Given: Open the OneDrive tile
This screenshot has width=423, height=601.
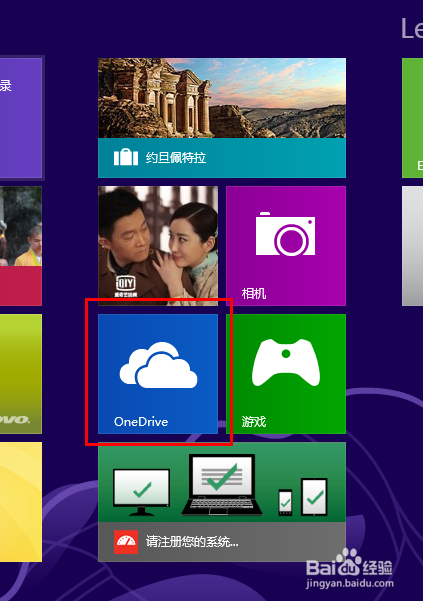Looking at the screenshot, I should [158, 374].
